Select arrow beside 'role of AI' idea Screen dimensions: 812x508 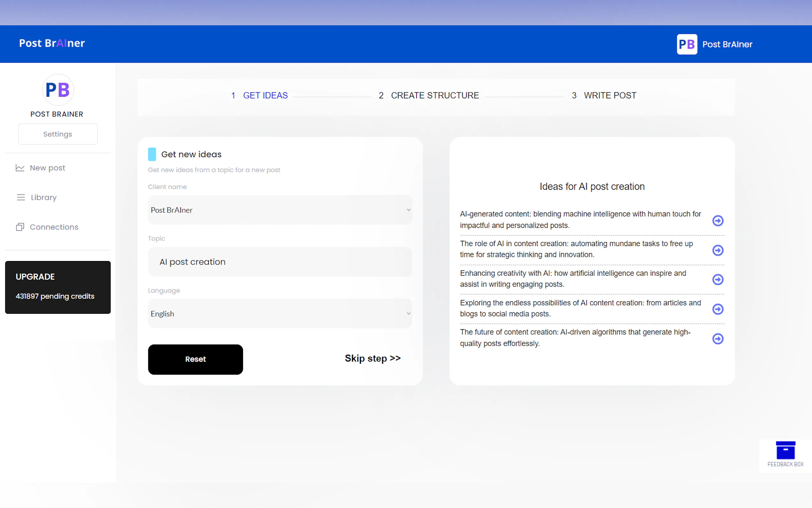click(717, 250)
